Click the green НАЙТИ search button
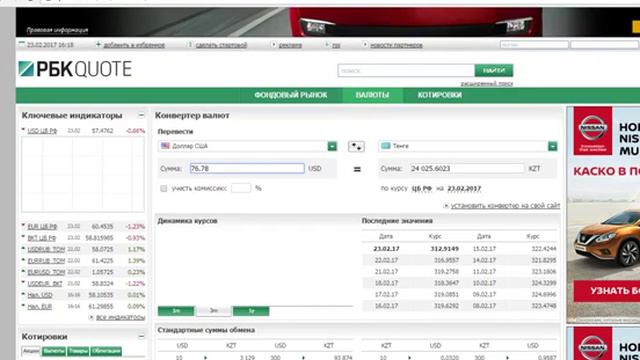This screenshot has width=640, height=360. pyautogui.click(x=494, y=71)
